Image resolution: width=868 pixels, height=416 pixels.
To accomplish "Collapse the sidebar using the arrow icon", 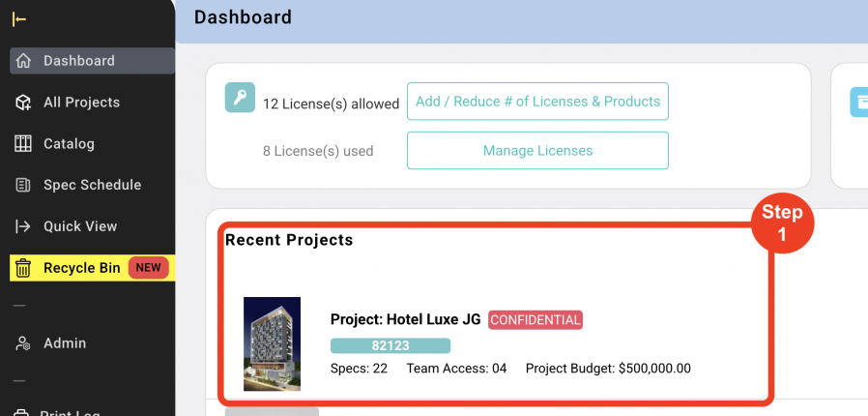I will pos(19,19).
